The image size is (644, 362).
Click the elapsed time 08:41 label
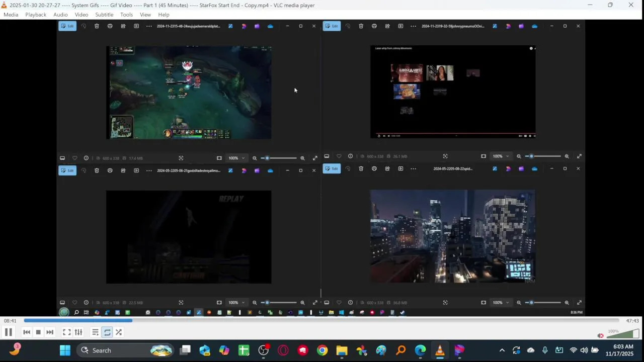pyautogui.click(x=10, y=321)
